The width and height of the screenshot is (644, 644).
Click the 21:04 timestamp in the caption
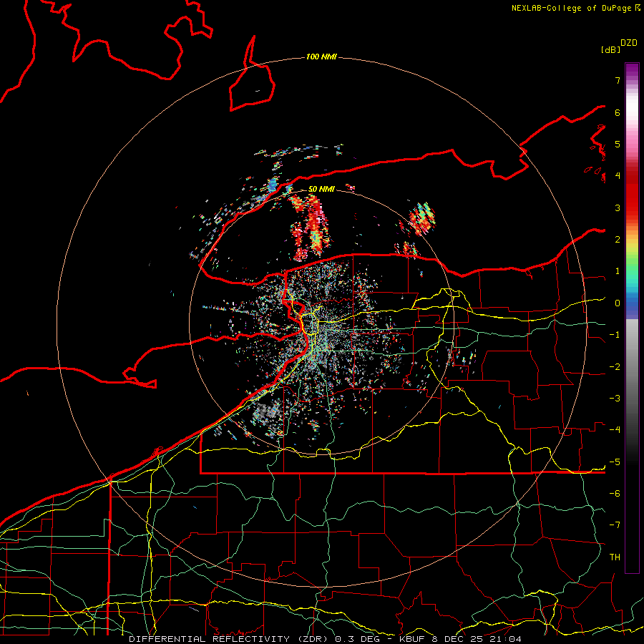pyautogui.click(x=506, y=639)
